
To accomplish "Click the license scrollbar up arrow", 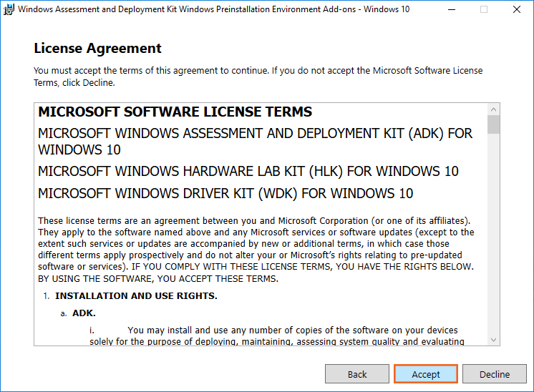I will 493,109.
